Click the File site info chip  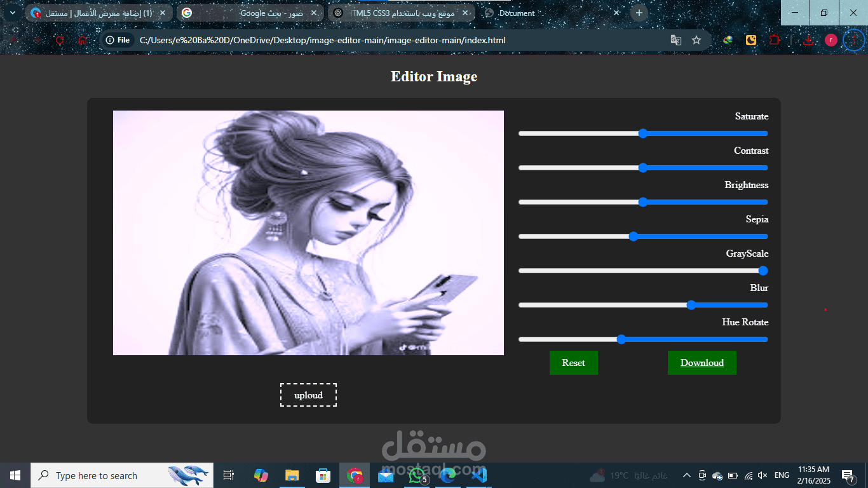tap(118, 40)
